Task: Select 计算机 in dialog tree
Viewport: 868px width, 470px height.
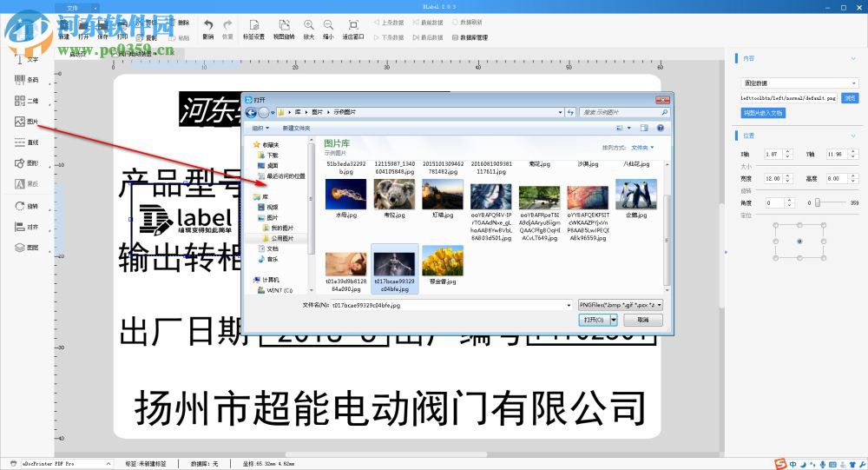Action: pyautogui.click(x=266, y=280)
